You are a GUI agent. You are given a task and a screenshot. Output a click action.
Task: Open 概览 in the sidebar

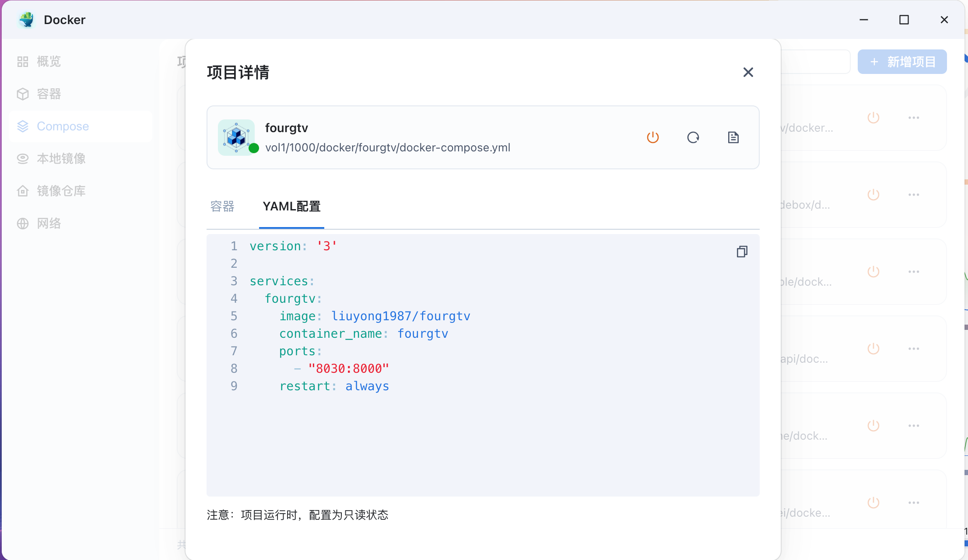pos(81,61)
